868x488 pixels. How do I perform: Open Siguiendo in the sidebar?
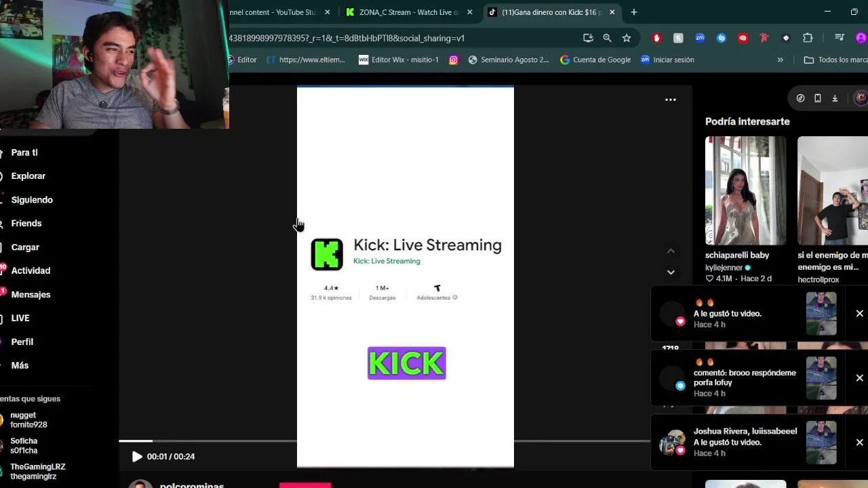pos(32,200)
